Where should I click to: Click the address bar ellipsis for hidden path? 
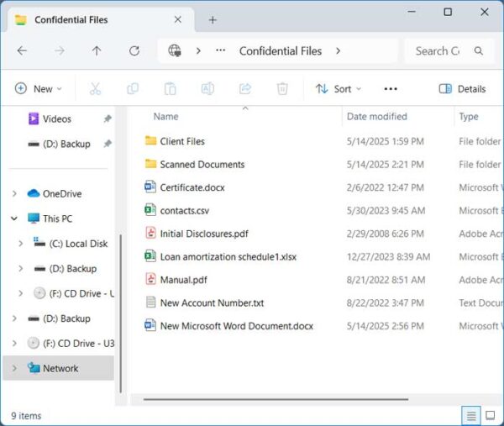click(220, 50)
